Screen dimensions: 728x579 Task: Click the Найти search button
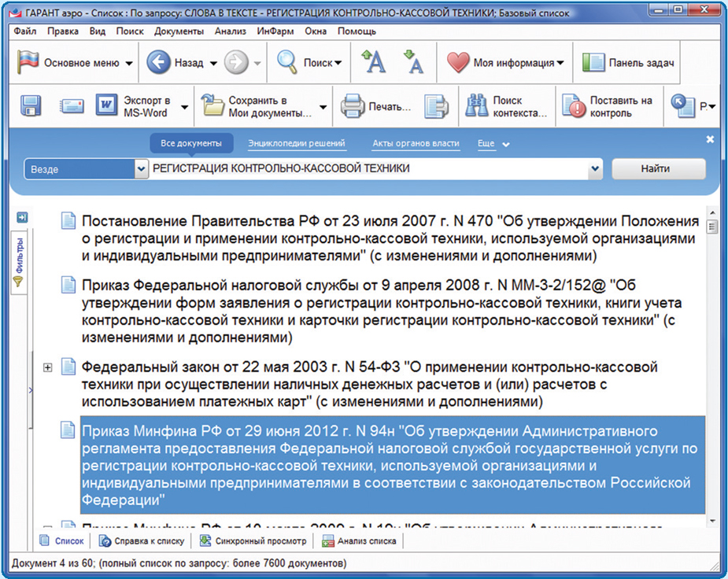(658, 169)
